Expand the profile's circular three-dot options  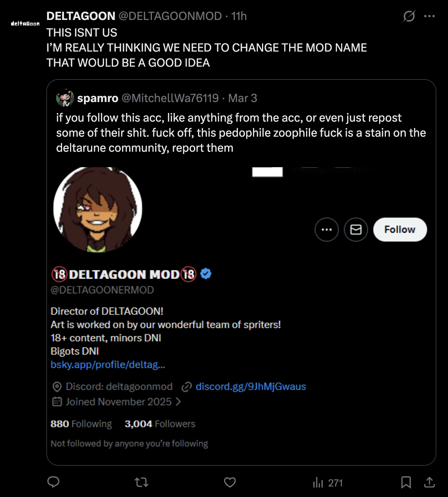coord(326,229)
